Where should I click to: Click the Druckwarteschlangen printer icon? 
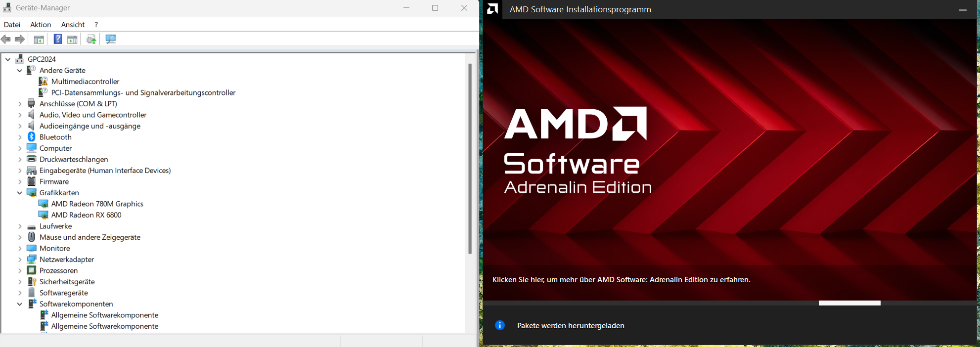(x=32, y=159)
